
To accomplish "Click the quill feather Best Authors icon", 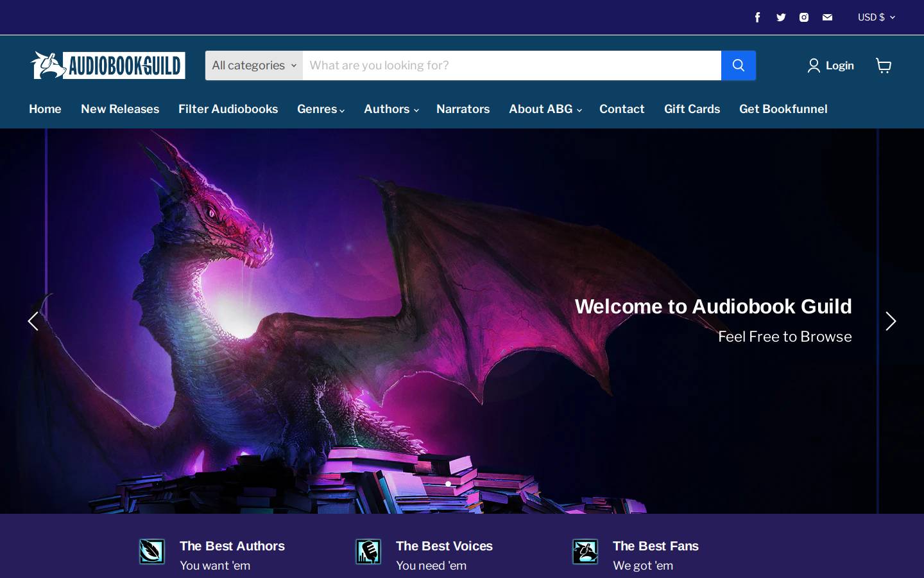I will click(152, 552).
